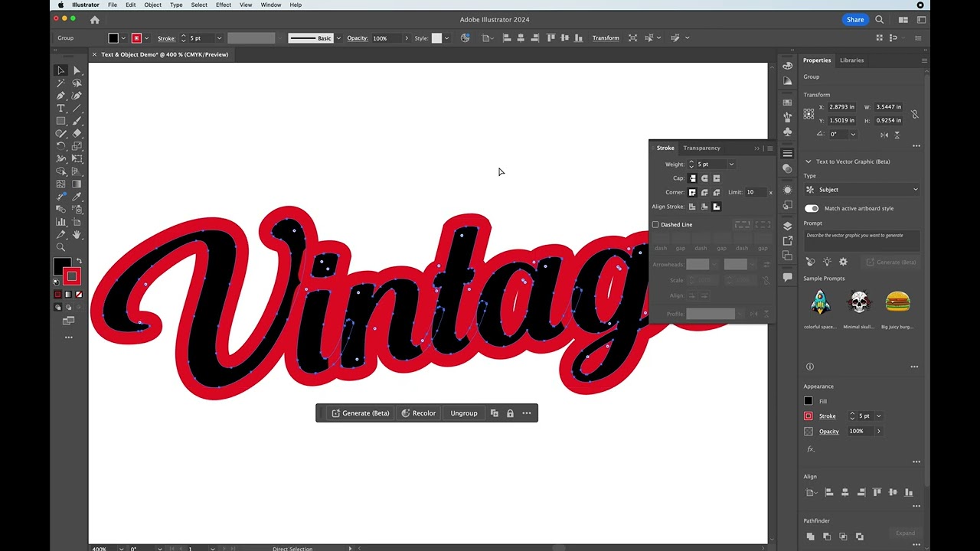980x551 pixels.
Task: Click the control bar fill swatch
Action: tap(113, 38)
